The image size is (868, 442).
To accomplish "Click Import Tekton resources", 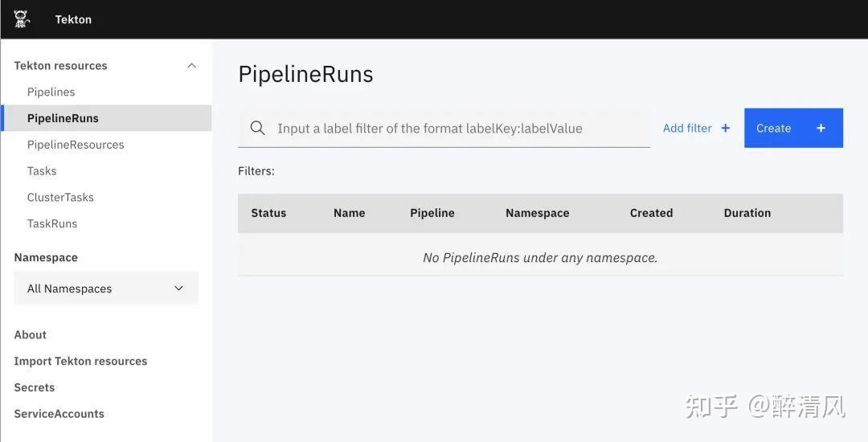I will coord(80,361).
